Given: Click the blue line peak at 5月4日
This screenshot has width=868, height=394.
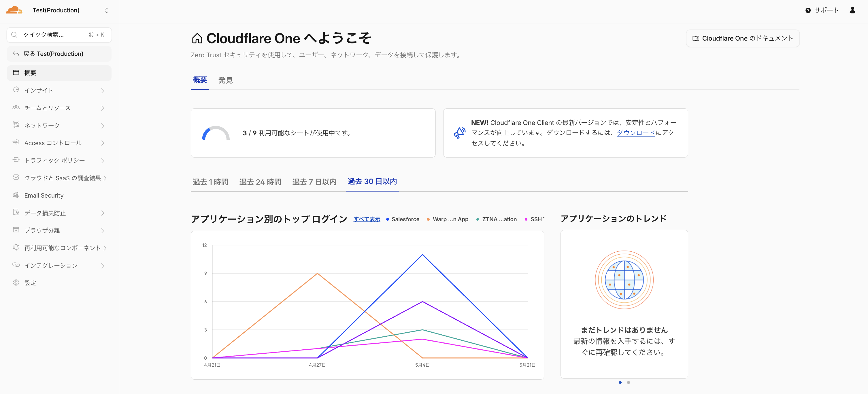Looking at the screenshot, I should tap(422, 255).
